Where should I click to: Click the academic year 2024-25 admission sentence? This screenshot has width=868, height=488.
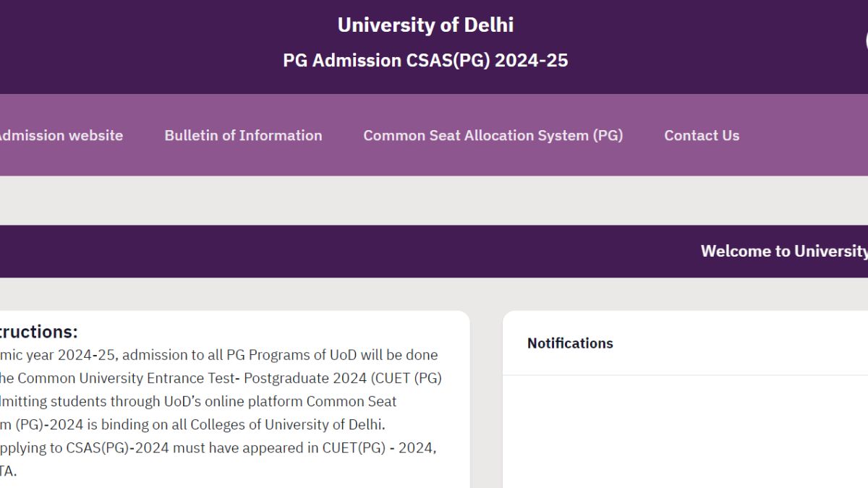[x=217, y=354]
